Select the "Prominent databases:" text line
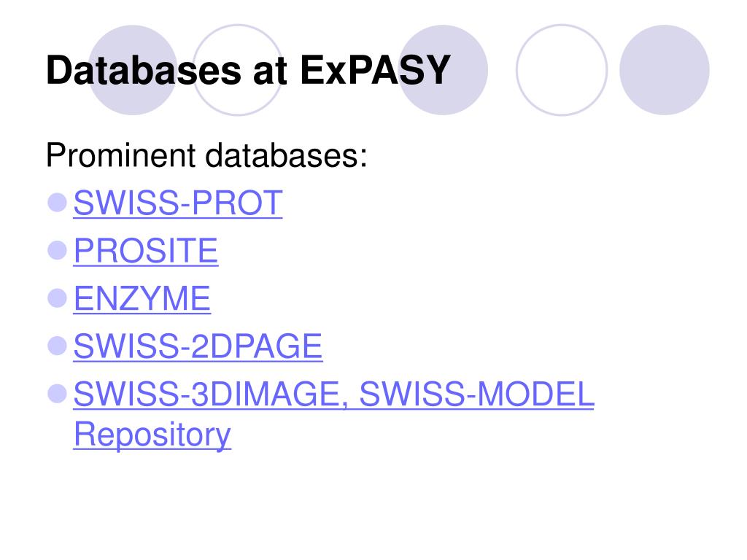Screen dimensions: 747x560 point(206,156)
